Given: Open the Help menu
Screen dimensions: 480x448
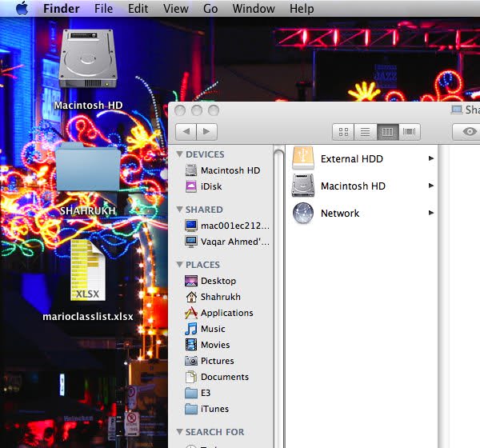Looking at the screenshot, I should point(302,9).
